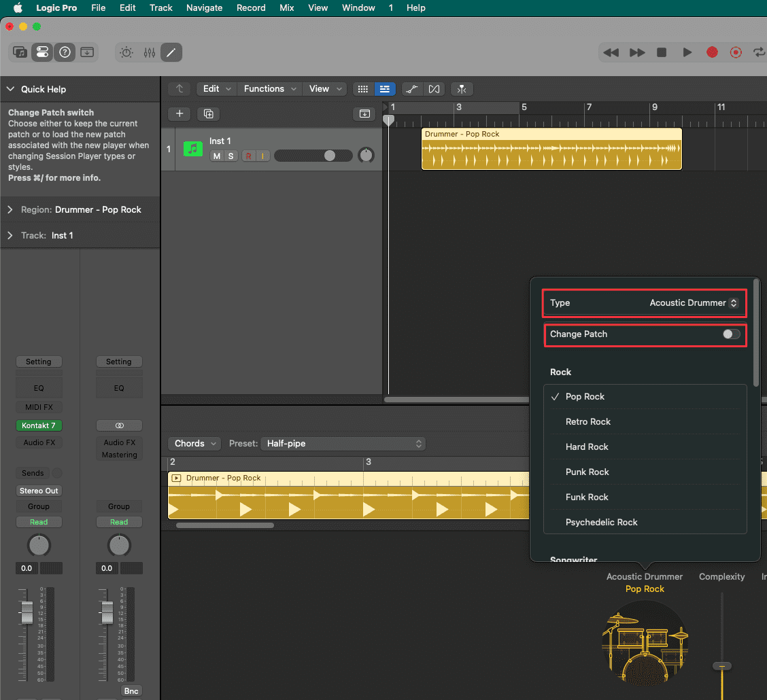This screenshot has height=700, width=767.
Task: Toggle the Editors pencil button
Action: point(171,52)
